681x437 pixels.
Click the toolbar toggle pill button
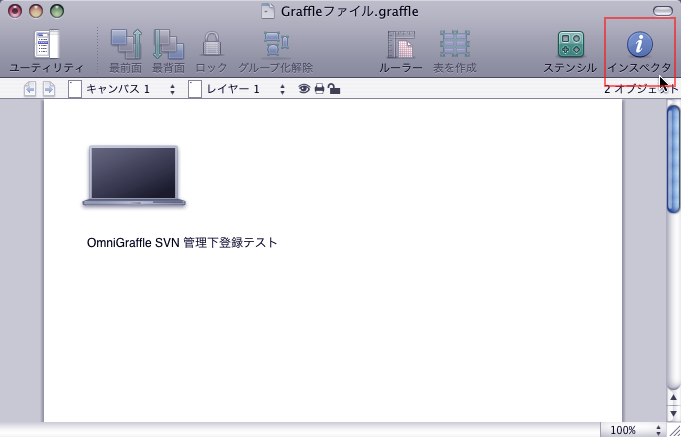pos(662,11)
